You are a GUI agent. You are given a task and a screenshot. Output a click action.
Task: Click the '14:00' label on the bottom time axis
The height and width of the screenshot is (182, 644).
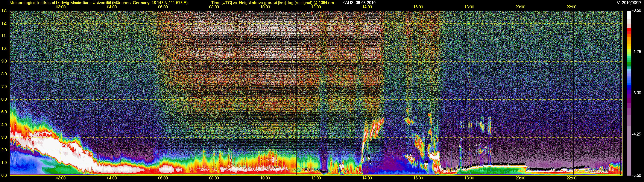tap(367, 178)
